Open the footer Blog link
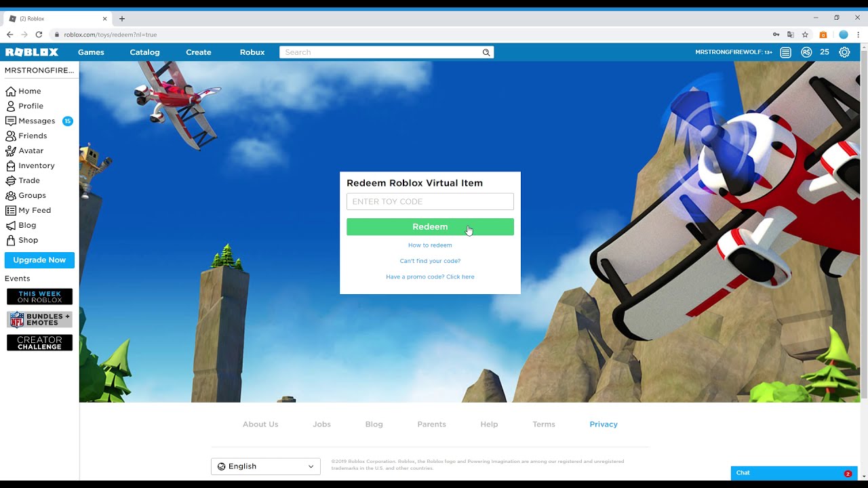 tap(374, 424)
